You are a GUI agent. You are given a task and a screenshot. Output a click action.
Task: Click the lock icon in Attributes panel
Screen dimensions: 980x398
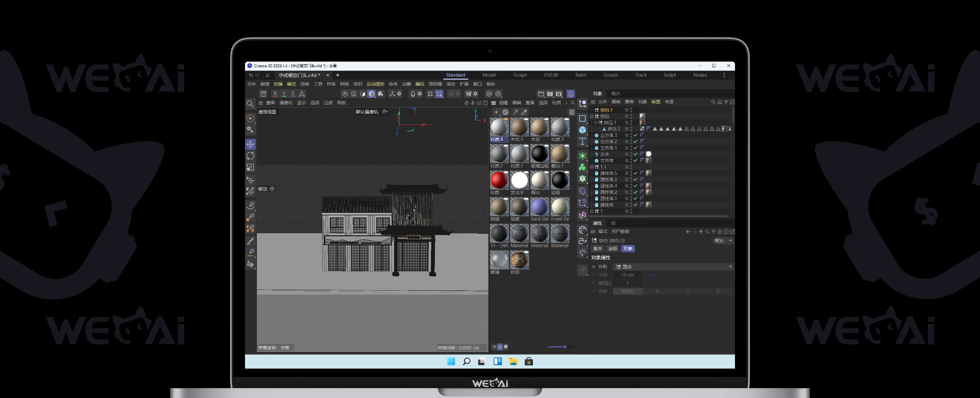(x=720, y=232)
